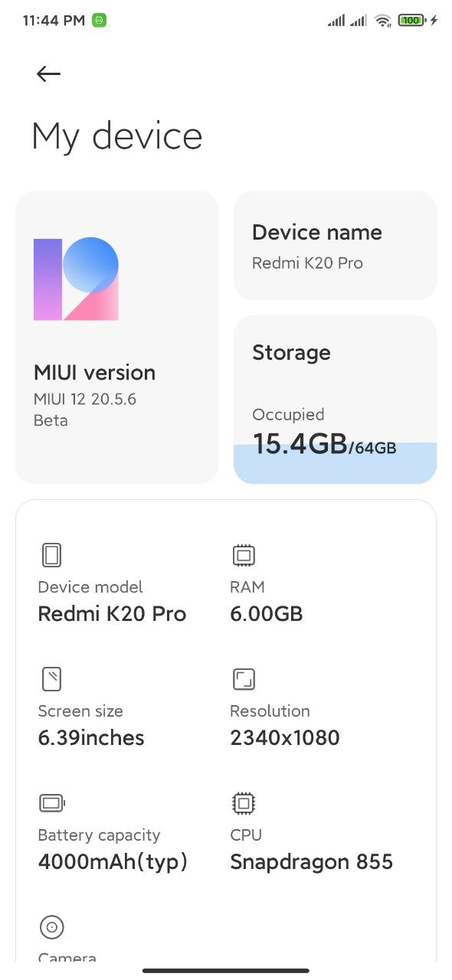Tap the CPU processor icon

[244, 803]
